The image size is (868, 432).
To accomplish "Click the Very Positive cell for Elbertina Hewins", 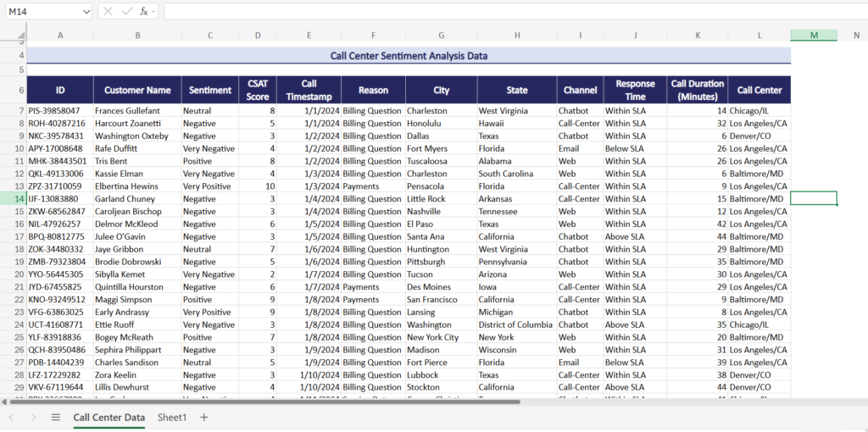I will click(x=210, y=186).
